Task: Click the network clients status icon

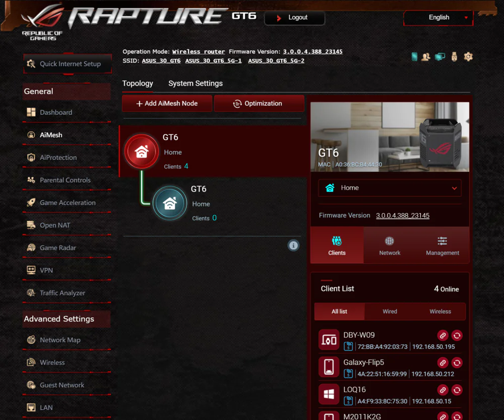Action: pyautogui.click(x=439, y=57)
